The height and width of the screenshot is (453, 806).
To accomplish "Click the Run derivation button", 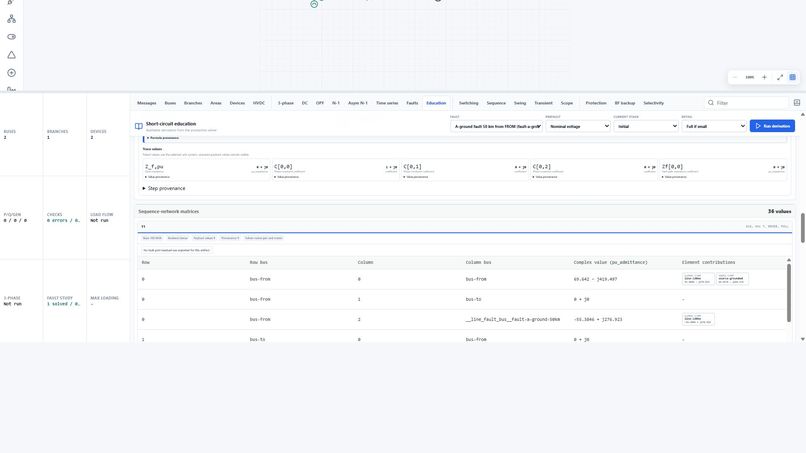I will pos(772,126).
